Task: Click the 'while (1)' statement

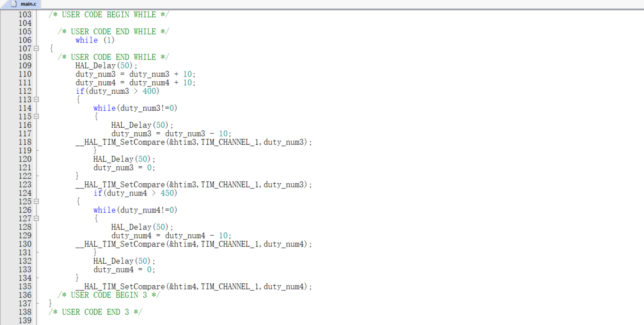Action: pyautogui.click(x=95, y=40)
